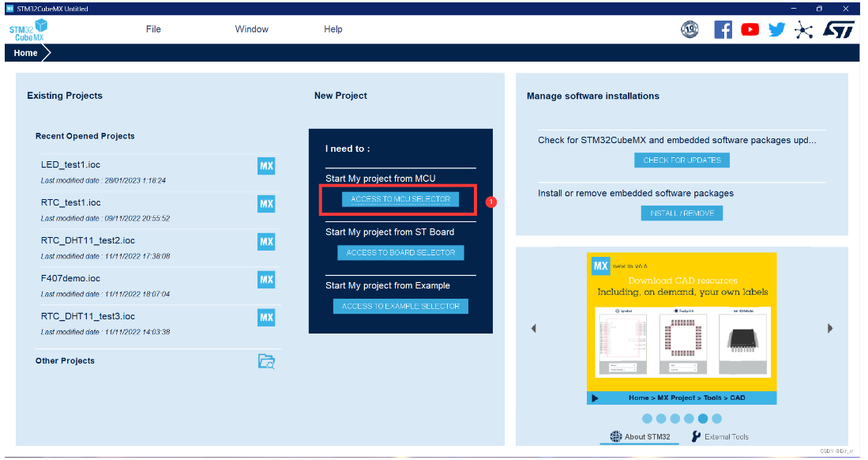Click ACCESS TO MCU SELECTOR button
Image resolution: width=868 pixels, height=460 pixels.
tap(400, 199)
